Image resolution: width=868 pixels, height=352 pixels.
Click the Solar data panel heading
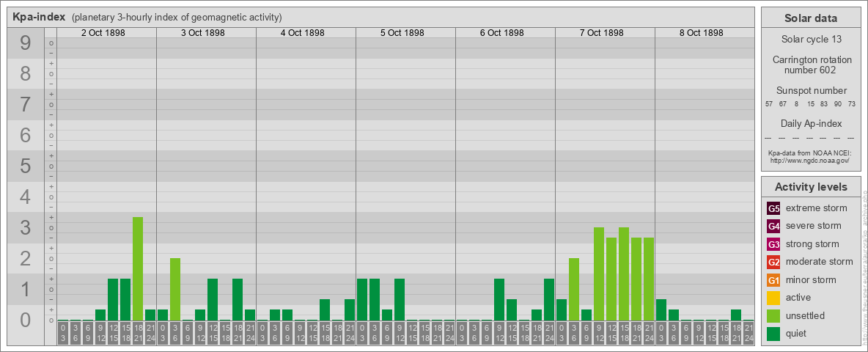(x=810, y=18)
